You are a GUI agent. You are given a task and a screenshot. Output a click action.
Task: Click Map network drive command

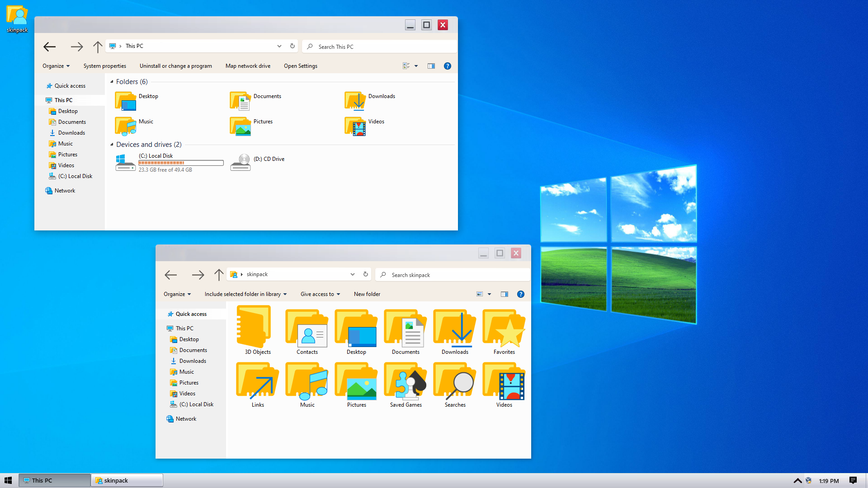(248, 66)
